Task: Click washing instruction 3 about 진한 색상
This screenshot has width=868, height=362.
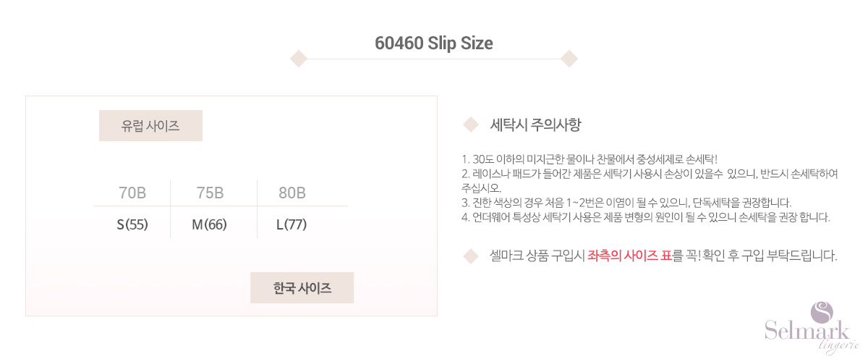Action: pyautogui.click(x=626, y=202)
